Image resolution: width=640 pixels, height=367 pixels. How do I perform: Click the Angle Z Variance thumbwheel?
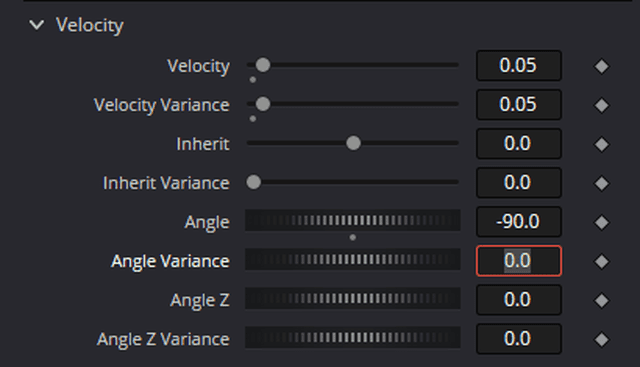click(353, 338)
